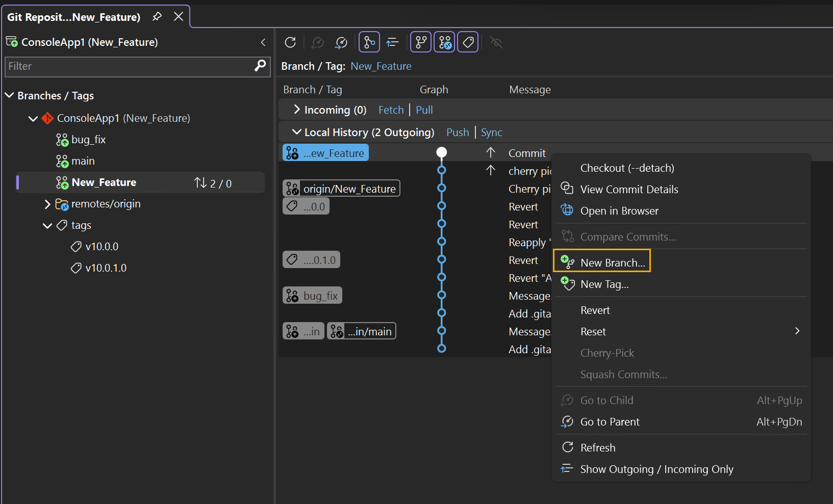Toggle the Show Tags icon in toolbar
The image size is (833, 504).
(x=468, y=42)
